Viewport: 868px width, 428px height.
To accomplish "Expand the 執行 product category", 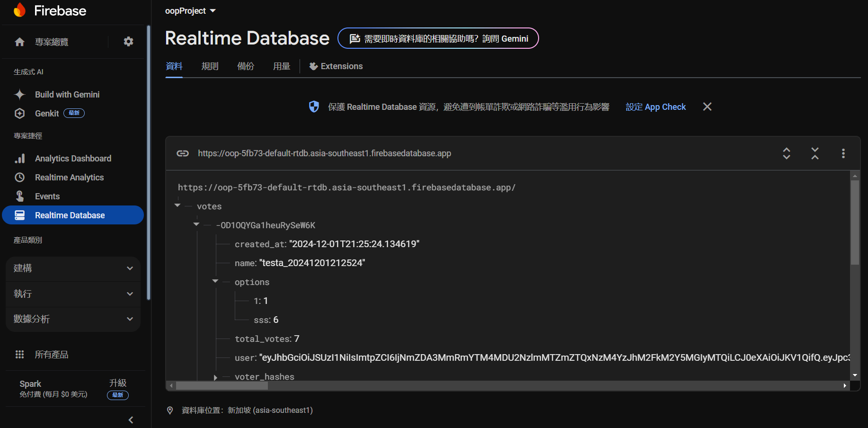I will click(x=73, y=294).
